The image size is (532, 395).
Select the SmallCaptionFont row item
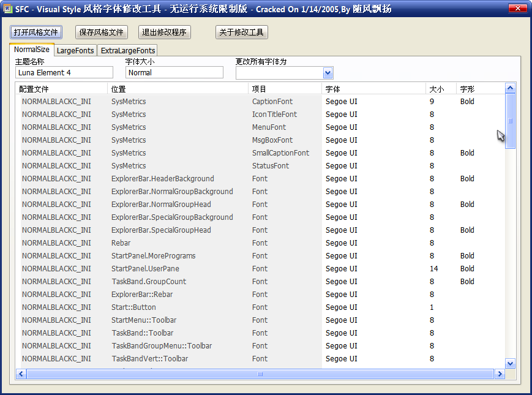click(280, 153)
